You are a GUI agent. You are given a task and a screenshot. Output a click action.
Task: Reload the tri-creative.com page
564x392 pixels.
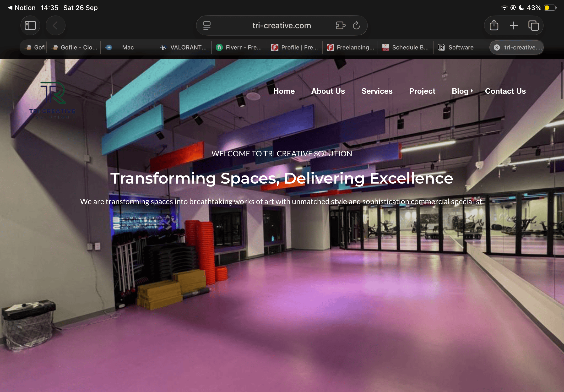(356, 25)
